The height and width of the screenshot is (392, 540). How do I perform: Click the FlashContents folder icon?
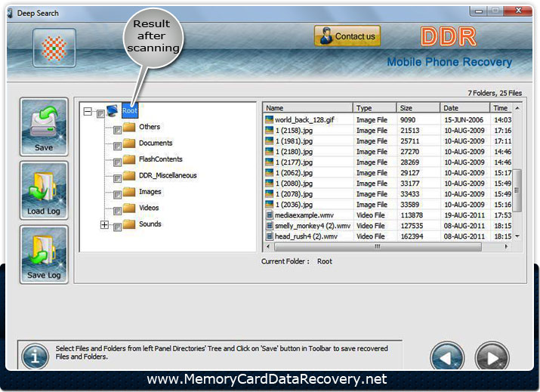tap(129, 159)
